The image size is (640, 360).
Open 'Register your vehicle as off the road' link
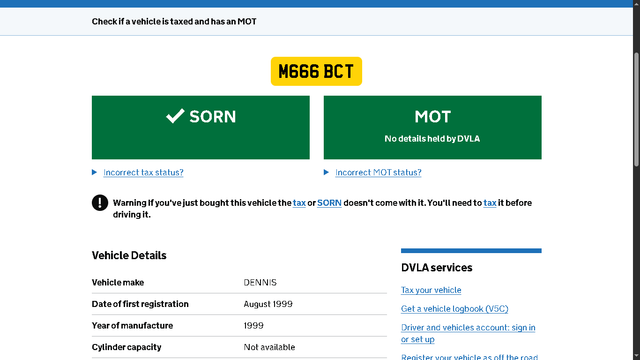pyautogui.click(x=469, y=356)
